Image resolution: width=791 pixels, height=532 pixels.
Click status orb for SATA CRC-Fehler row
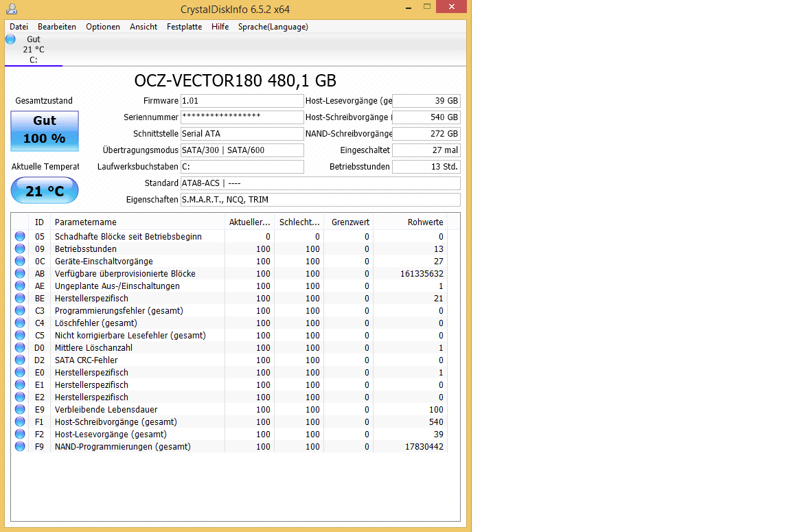point(20,360)
